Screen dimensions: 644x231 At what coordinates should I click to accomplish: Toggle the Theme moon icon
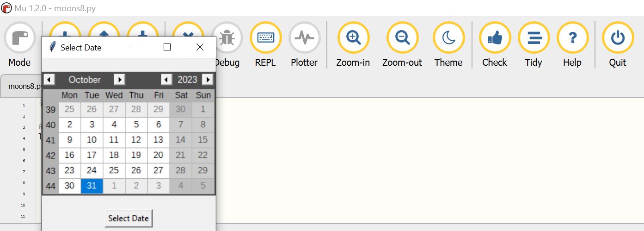(x=448, y=38)
